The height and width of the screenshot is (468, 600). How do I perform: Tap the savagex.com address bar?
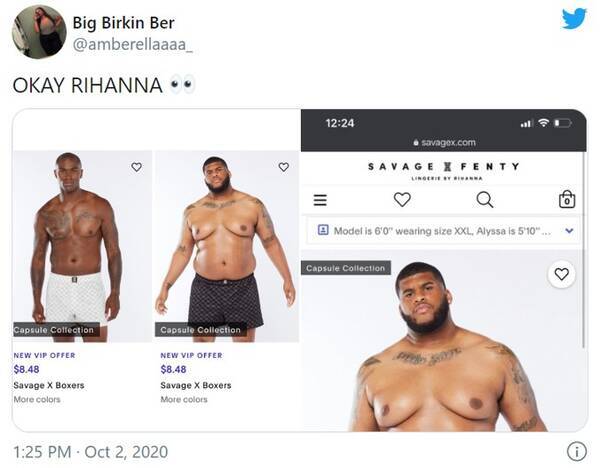point(443,143)
